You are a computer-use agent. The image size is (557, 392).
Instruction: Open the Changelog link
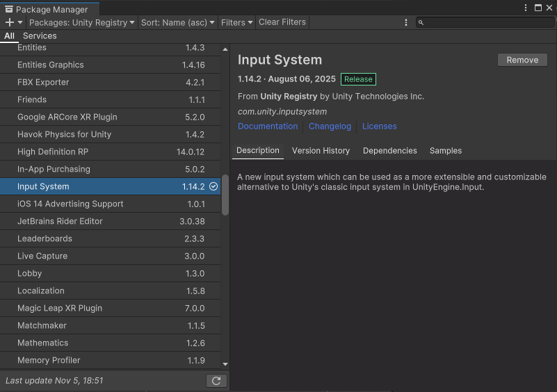click(330, 126)
